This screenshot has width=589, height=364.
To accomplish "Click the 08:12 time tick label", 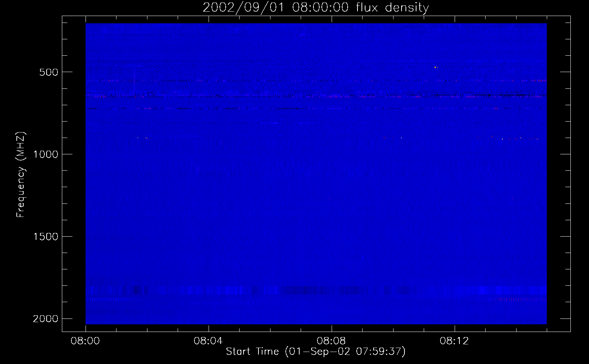I will (x=454, y=341).
